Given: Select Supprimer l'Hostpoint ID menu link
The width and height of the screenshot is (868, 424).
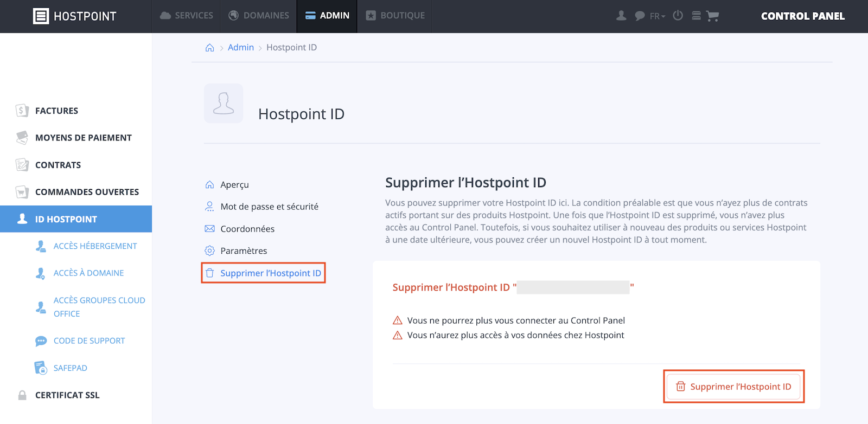Looking at the screenshot, I should [271, 273].
